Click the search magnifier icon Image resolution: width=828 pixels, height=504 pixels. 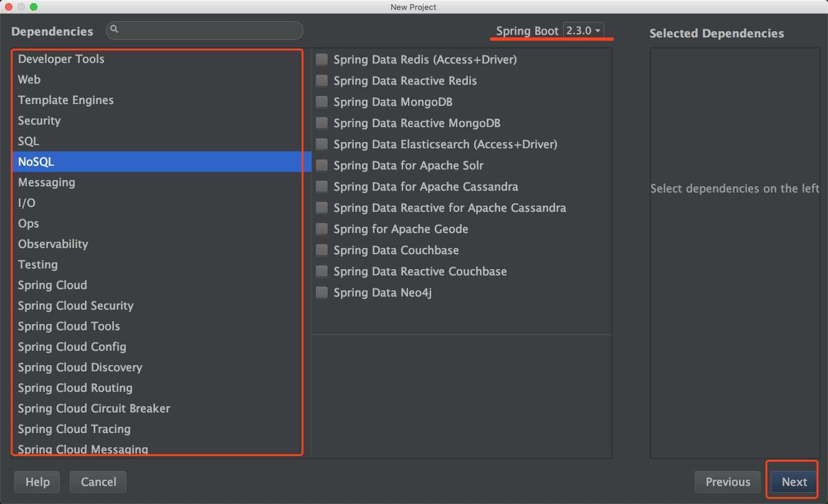pos(115,29)
